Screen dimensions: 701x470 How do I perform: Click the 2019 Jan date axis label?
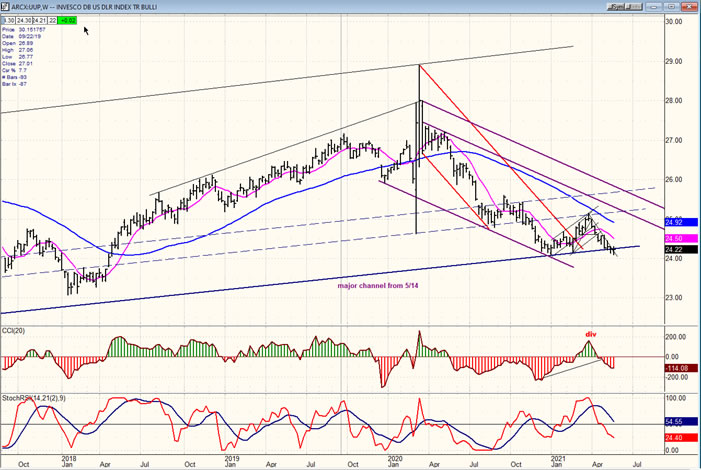pos(231,462)
